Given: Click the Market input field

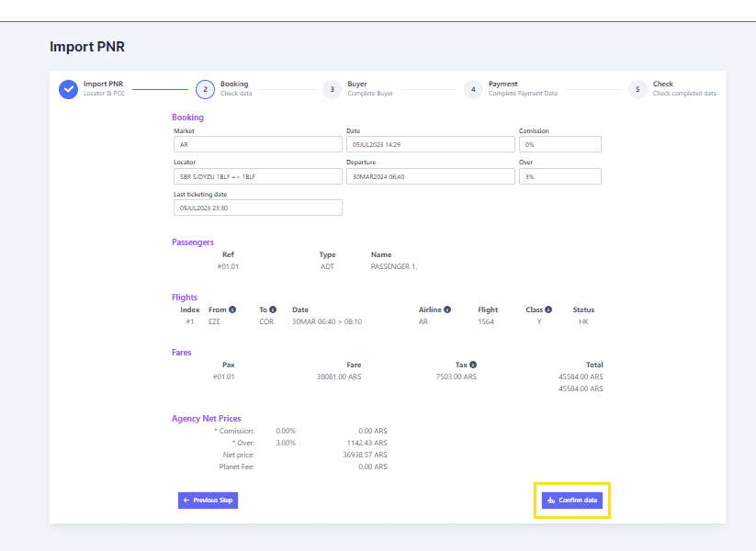Looking at the screenshot, I should tap(257, 144).
